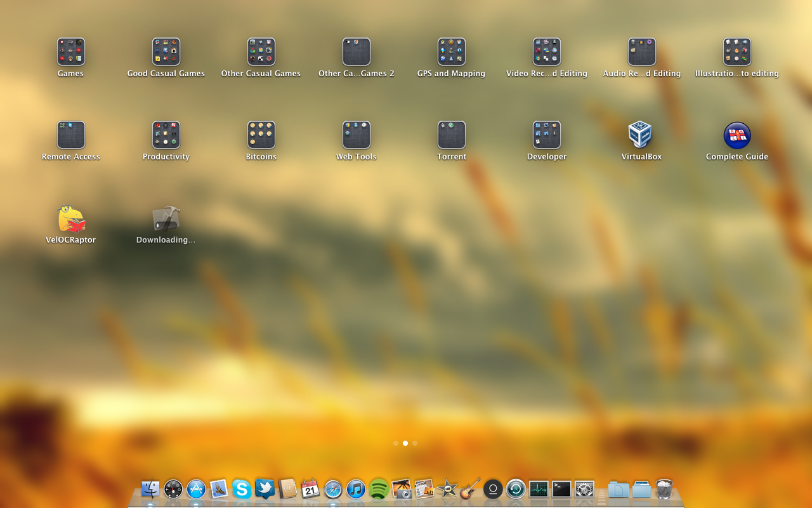Launch Skype from the dock
812x508 pixels.
coord(242,489)
